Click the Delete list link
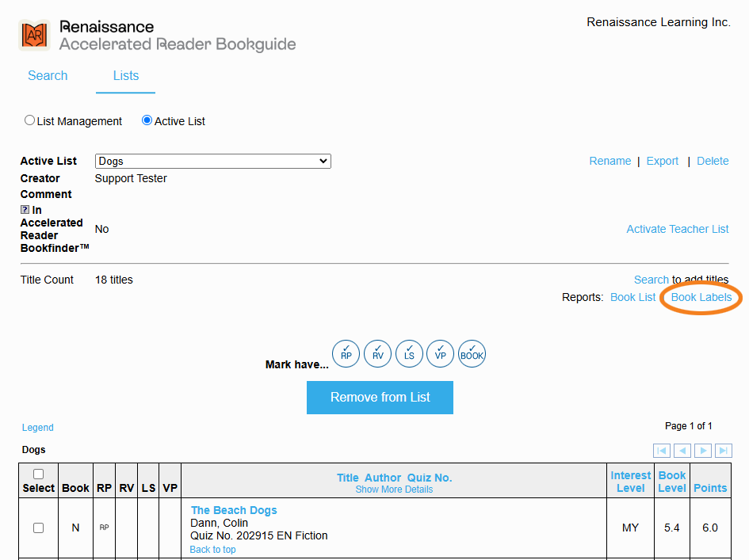 [713, 161]
